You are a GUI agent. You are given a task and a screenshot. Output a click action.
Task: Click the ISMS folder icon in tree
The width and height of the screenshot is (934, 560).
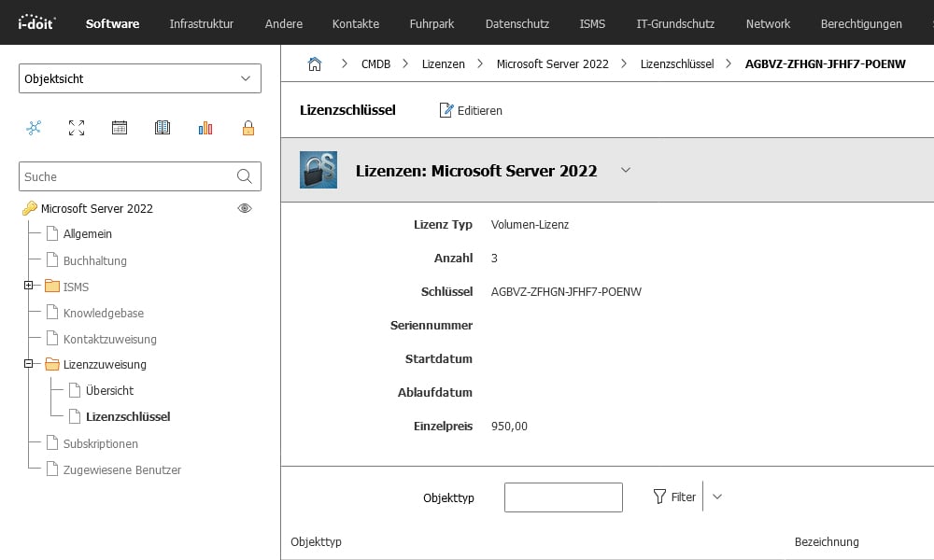(52, 287)
